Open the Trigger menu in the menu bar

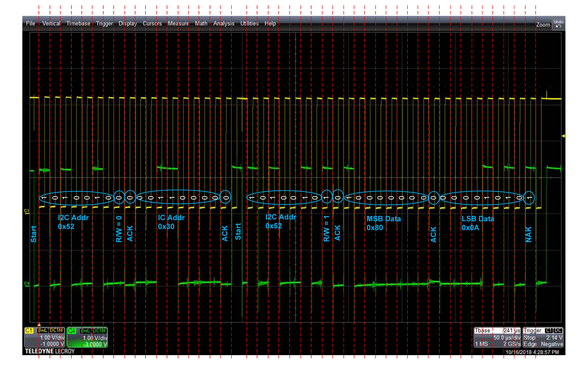(105, 24)
